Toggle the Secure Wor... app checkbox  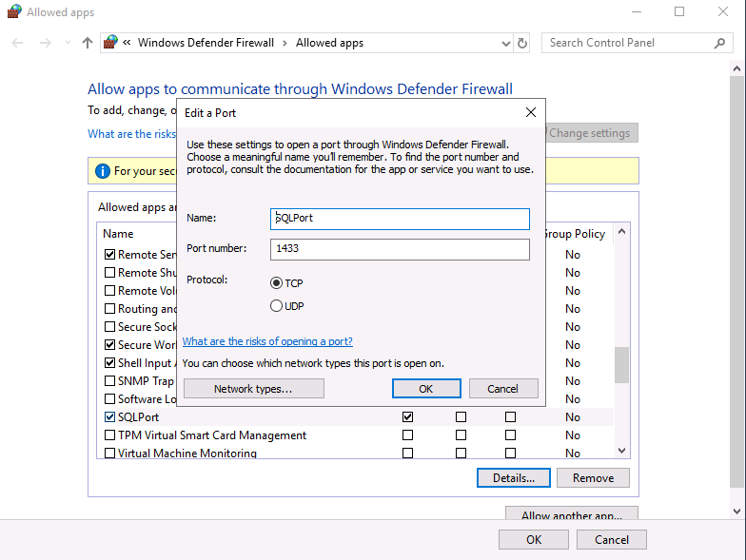coord(110,344)
